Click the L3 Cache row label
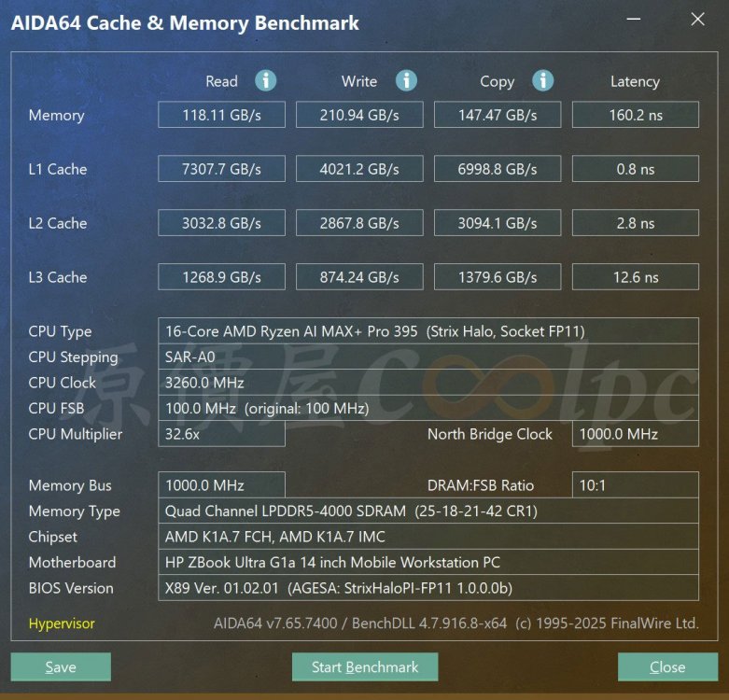Viewport: 729px width, 700px height. pyautogui.click(x=58, y=277)
